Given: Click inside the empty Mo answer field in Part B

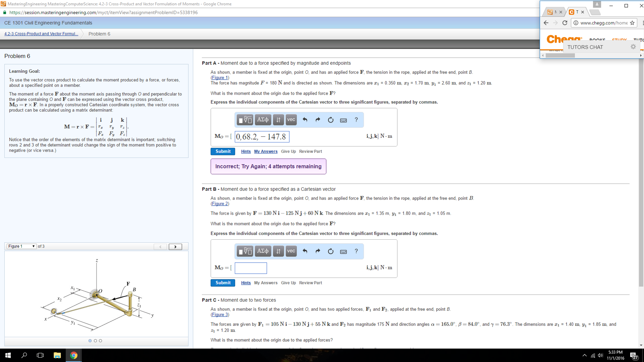Looking at the screenshot, I should coord(251,268).
